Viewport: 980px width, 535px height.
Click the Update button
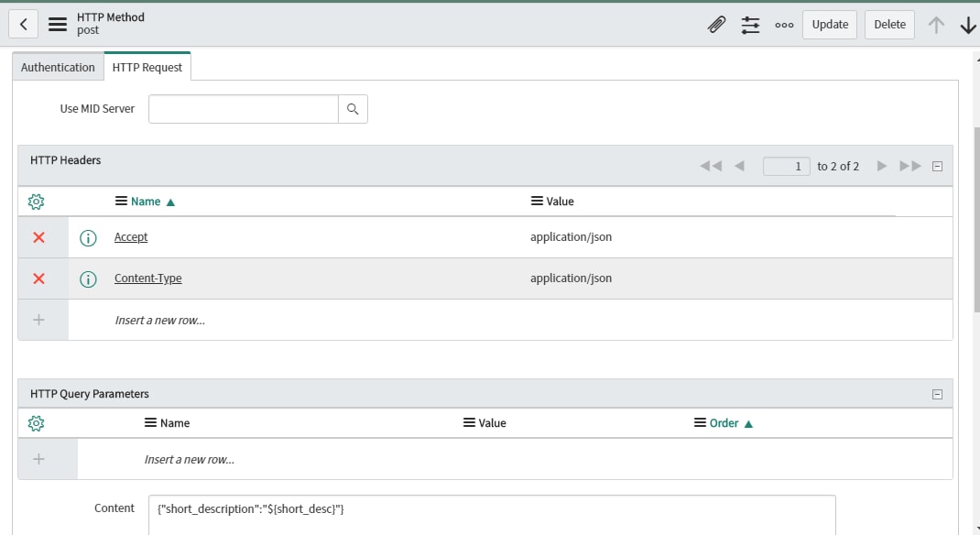[x=828, y=25]
